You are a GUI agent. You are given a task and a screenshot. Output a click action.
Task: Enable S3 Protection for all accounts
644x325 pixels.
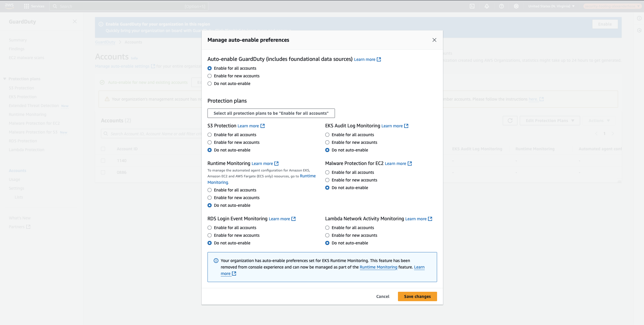click(210, 135)
